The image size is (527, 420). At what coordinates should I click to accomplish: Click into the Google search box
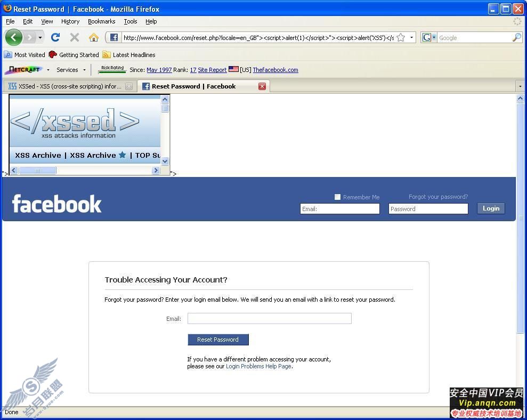coord(475,38)
